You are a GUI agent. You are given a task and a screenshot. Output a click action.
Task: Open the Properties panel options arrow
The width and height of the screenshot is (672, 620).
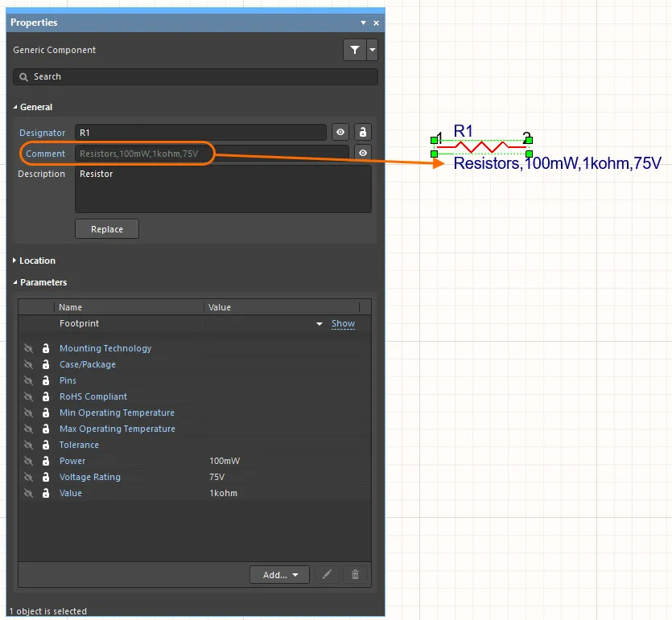pyautogui.click(x=364, y=23)
